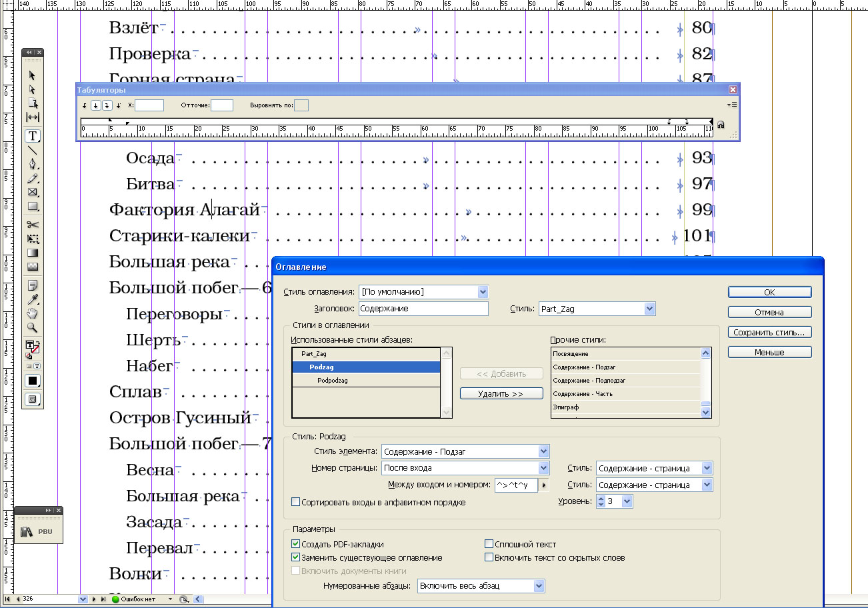Viewport: 868px width, 608px height.
Task: Select the Rectangle Frame tool
Action: [x=32, y=192]
